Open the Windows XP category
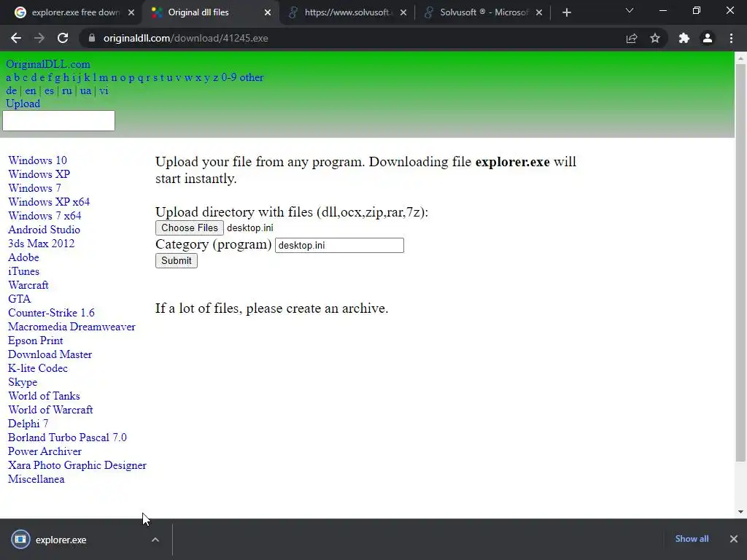Screen dimensions: 747x560 point(39,174)
